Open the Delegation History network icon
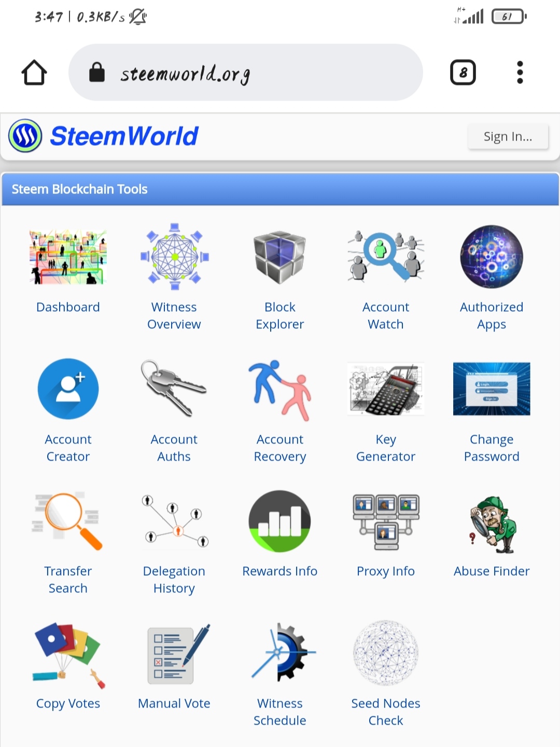The width and height of the screenshot is (560, 747). (174, 521)
